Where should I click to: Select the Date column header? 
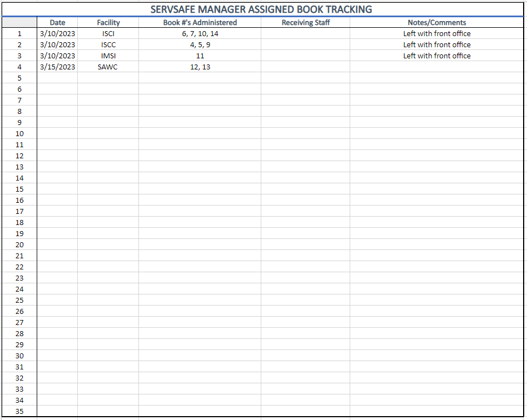57,23
